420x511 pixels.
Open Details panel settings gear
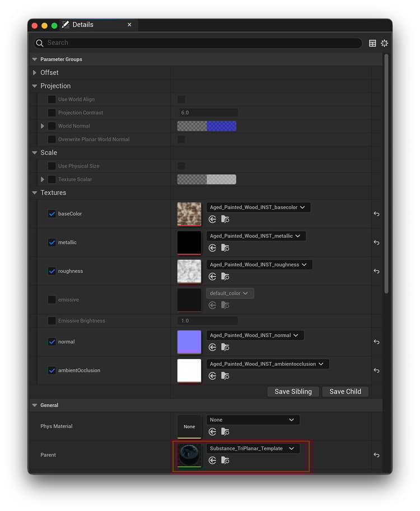[385, 43]
